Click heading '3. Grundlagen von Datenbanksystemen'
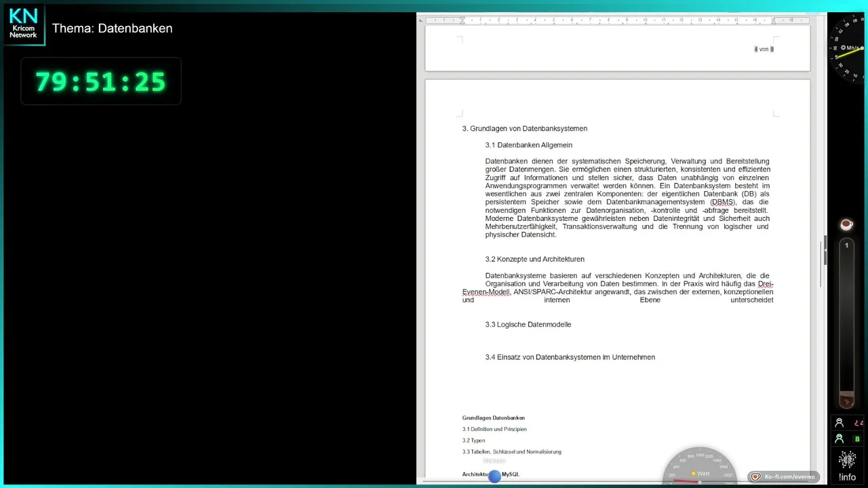This screenshot has height=488, width=868. 525,128
